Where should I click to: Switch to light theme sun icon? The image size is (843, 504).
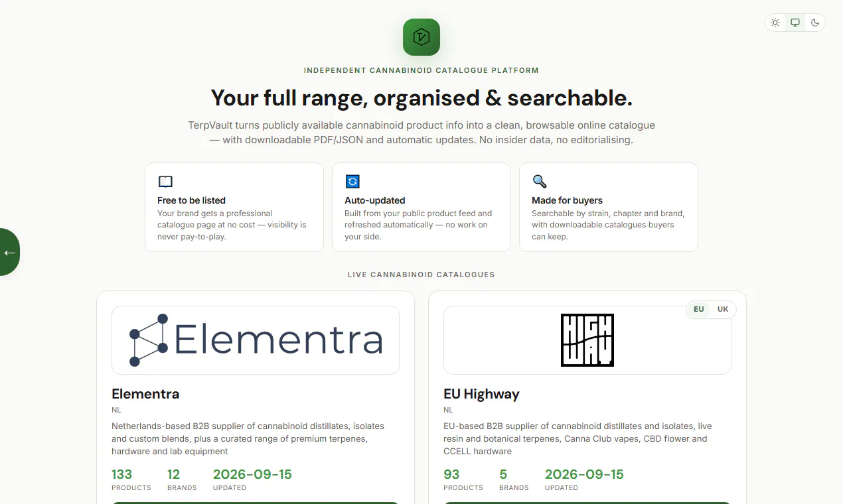pos(775,23)
